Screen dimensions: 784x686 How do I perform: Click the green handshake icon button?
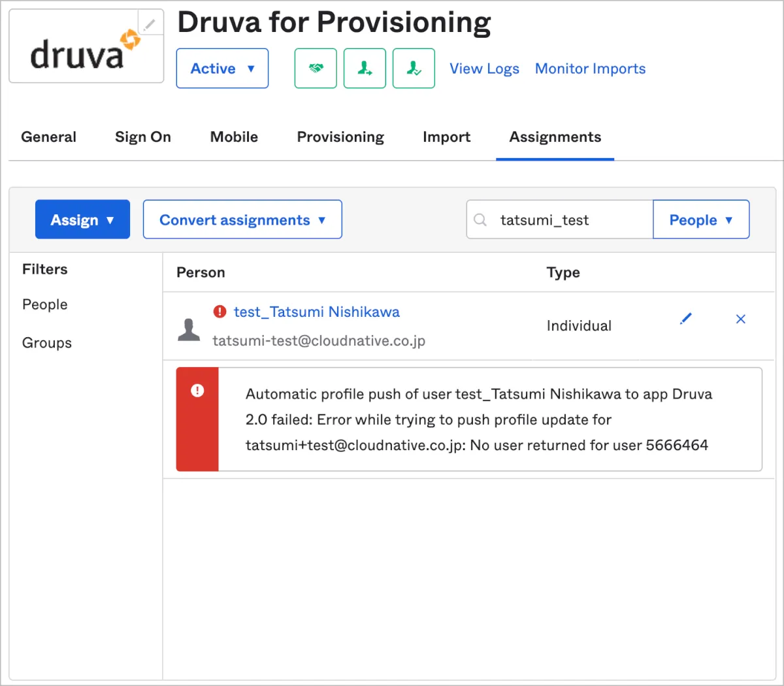point(316,68)
